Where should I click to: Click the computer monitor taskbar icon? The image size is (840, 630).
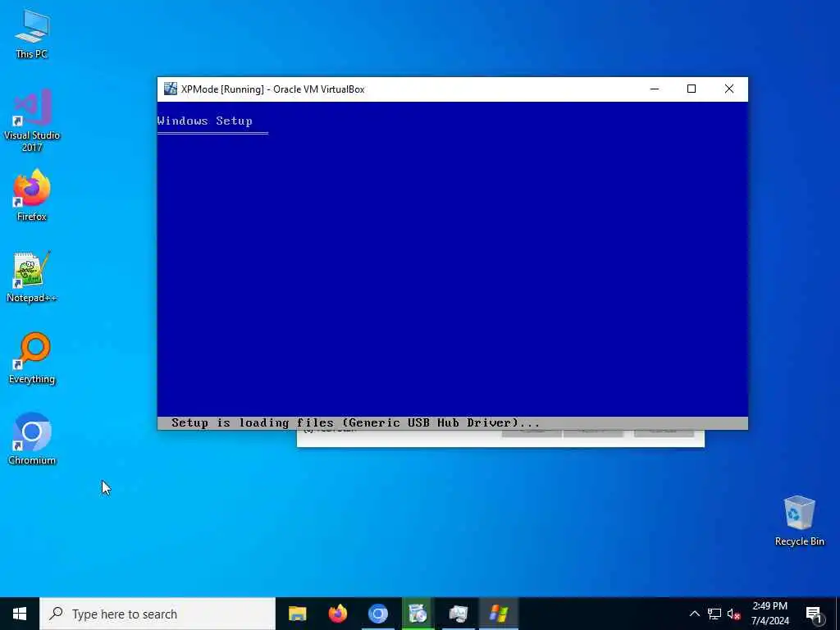point(458,614)
